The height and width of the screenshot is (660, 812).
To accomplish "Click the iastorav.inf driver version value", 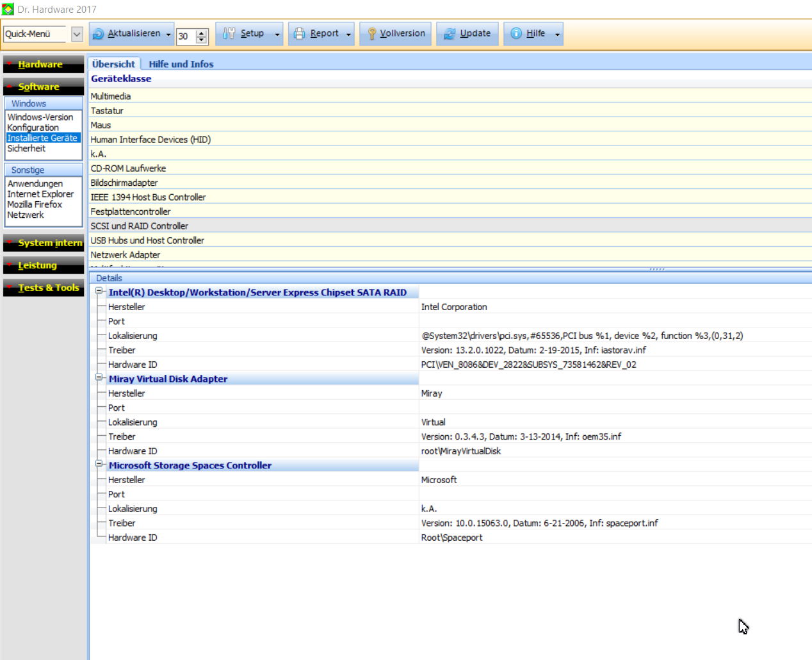I will click(533, 351).
